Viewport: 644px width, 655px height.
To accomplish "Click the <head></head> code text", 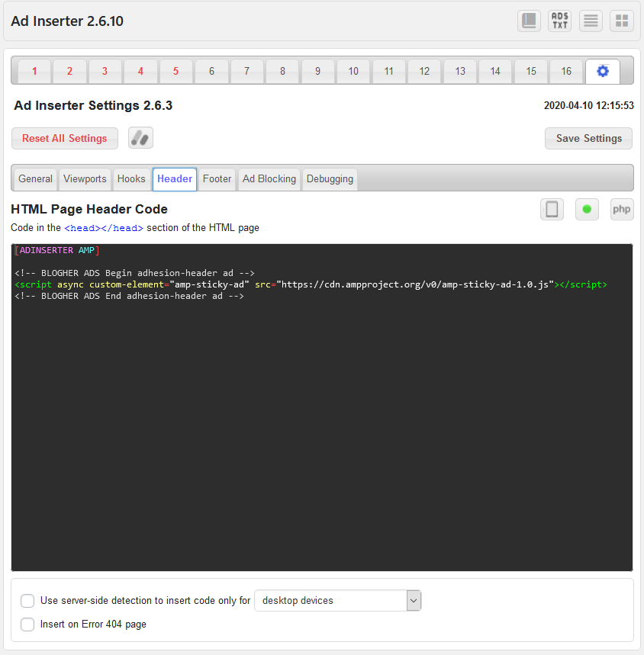I will click(x=104, y=228).
